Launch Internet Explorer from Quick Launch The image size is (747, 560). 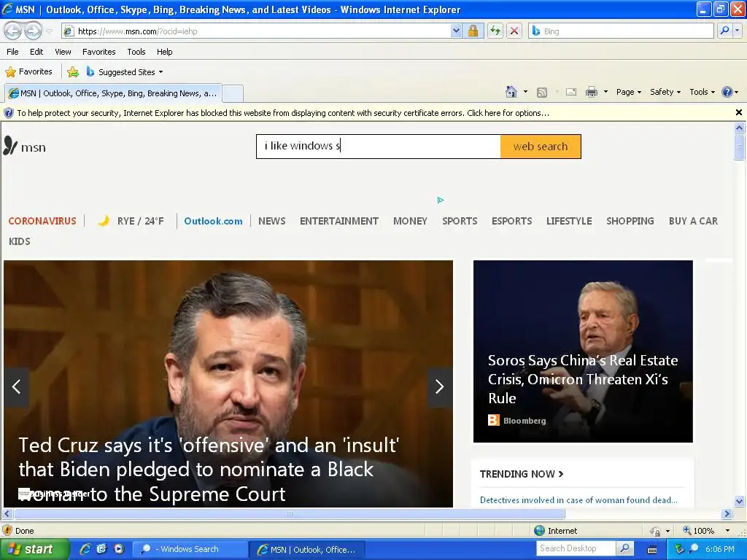click(x=85, y=549)
